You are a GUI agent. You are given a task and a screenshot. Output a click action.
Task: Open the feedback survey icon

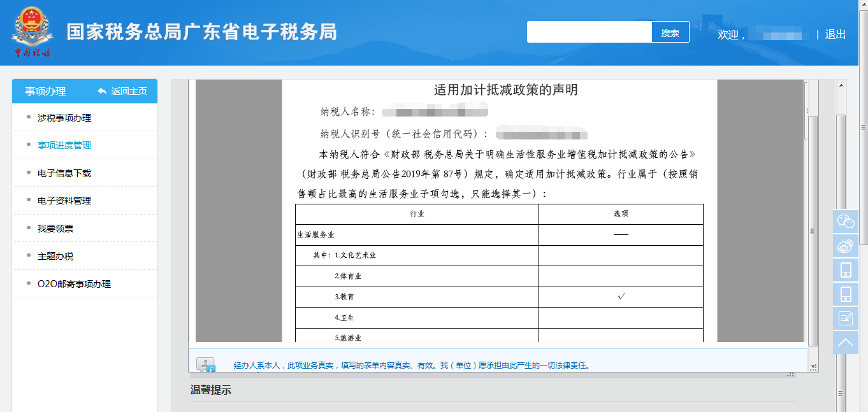tap(846, 318)
